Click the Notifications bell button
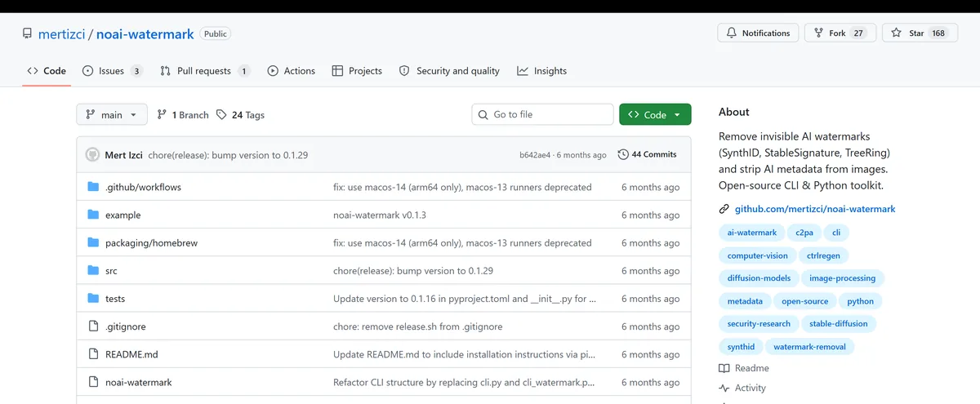The width and height of the screenshot is (980, 404). [x=758, y=33]
